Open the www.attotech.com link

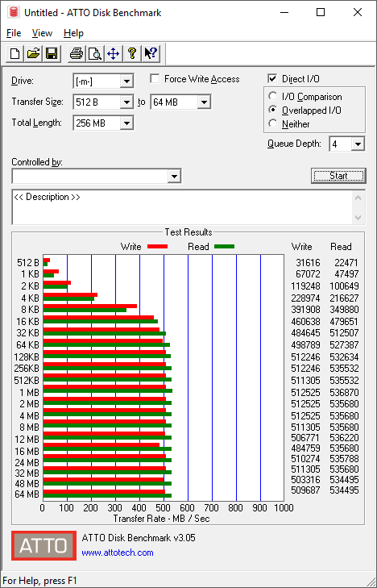118,553
